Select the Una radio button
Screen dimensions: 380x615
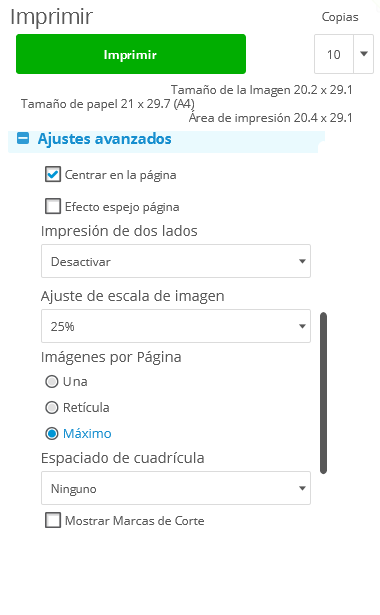coord(52,381)
